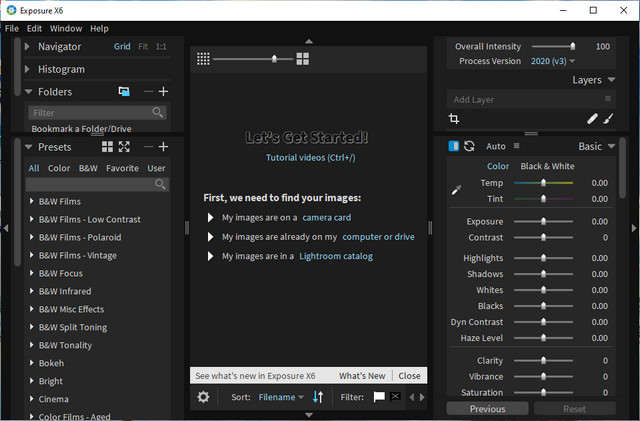Viewport: 640px width, 421px height.
Task: Click the What's New button
Action: (x=361, y=376)
